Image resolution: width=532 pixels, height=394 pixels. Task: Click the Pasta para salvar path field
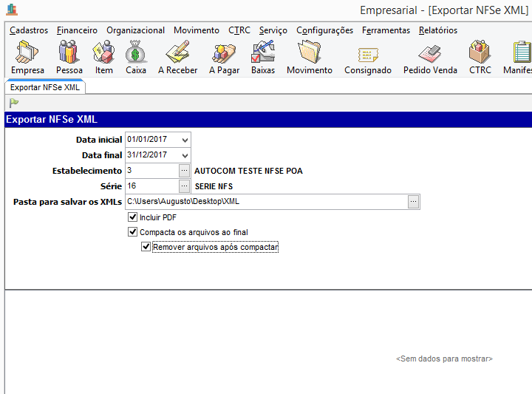tap(266, 202)
